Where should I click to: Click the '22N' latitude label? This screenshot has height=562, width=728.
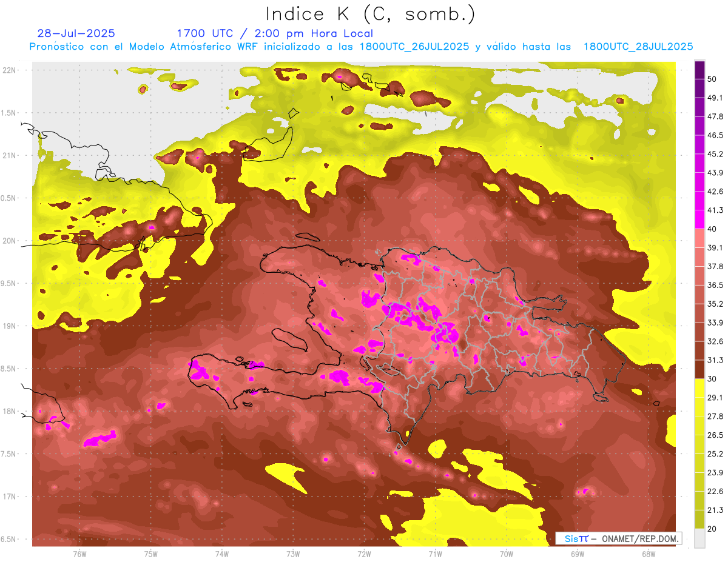[10, 70]
